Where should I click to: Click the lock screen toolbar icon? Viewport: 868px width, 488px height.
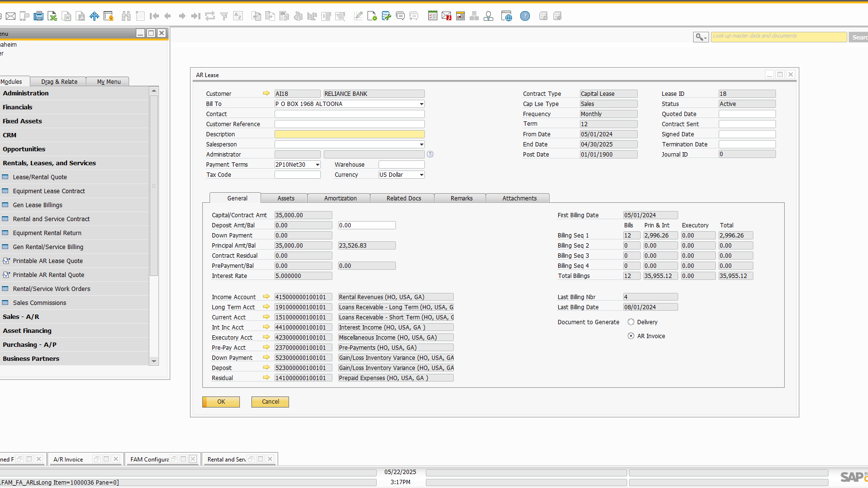click(109, 16)
